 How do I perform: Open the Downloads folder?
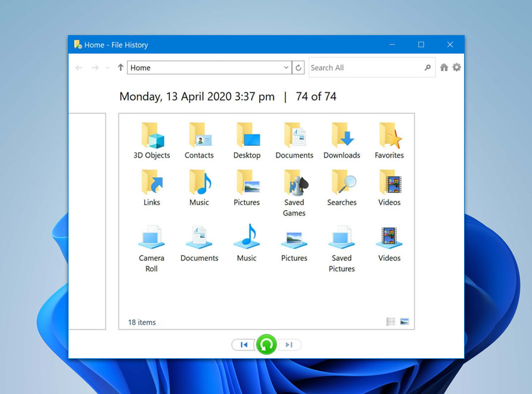pos(342,141)
